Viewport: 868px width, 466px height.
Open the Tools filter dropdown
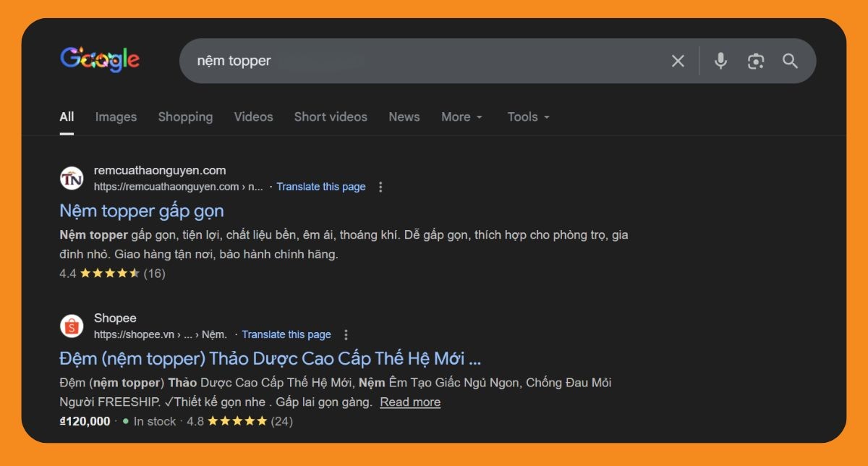pos(527,116)
